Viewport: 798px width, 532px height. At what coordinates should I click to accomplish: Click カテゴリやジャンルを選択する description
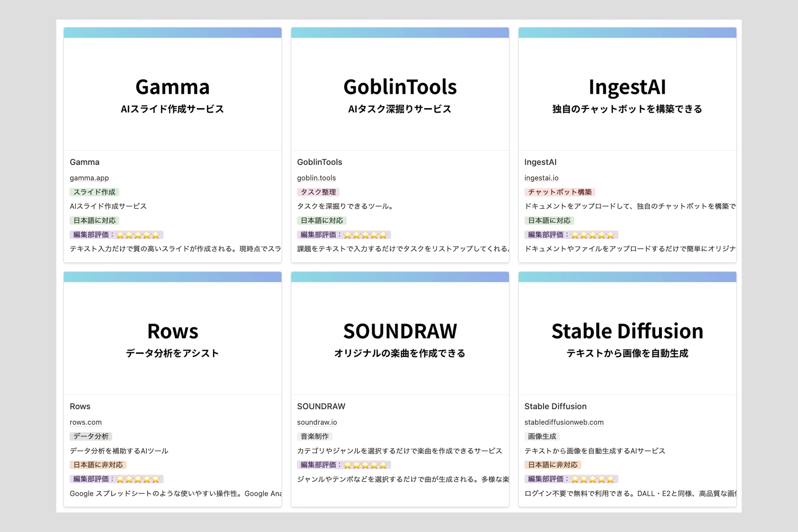coord(399,450)
